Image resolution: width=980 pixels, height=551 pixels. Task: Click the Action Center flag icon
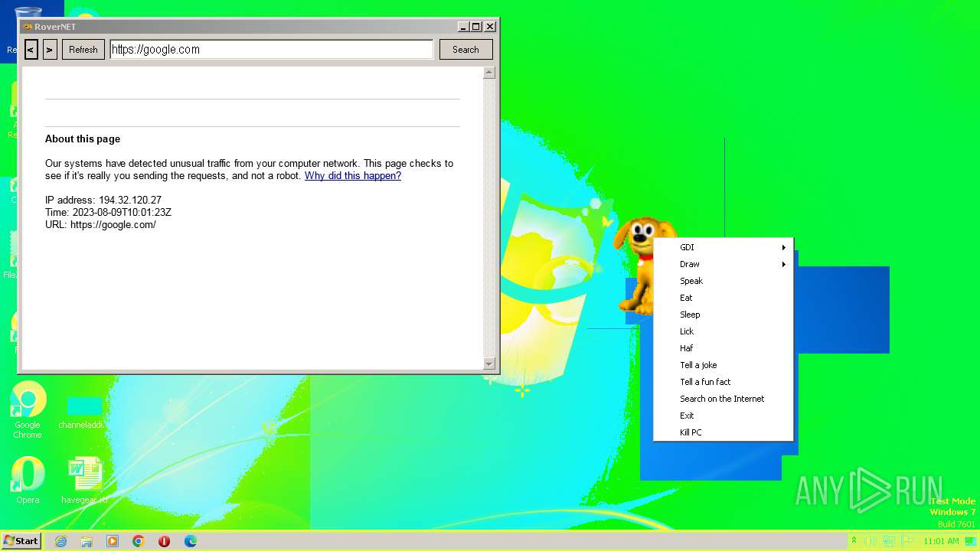coord(907,541)
